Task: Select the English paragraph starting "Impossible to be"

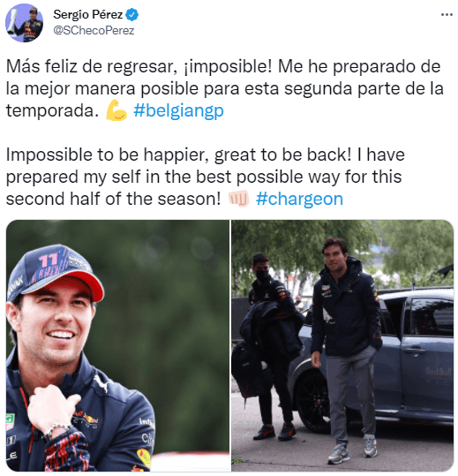Action: click(x=206, y=177)
